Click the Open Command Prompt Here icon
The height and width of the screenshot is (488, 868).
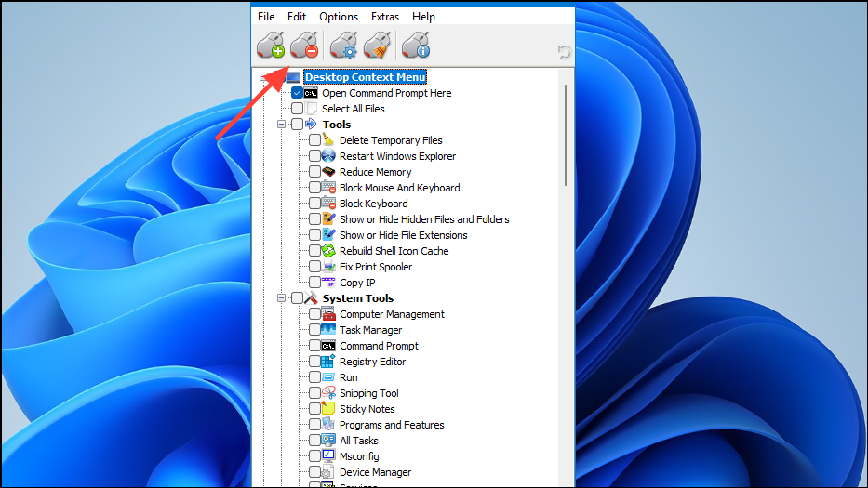pos(311,93)
